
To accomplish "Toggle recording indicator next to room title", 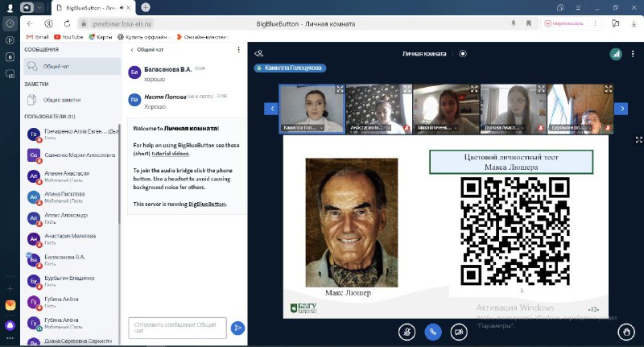I will (x=463, y=54).
